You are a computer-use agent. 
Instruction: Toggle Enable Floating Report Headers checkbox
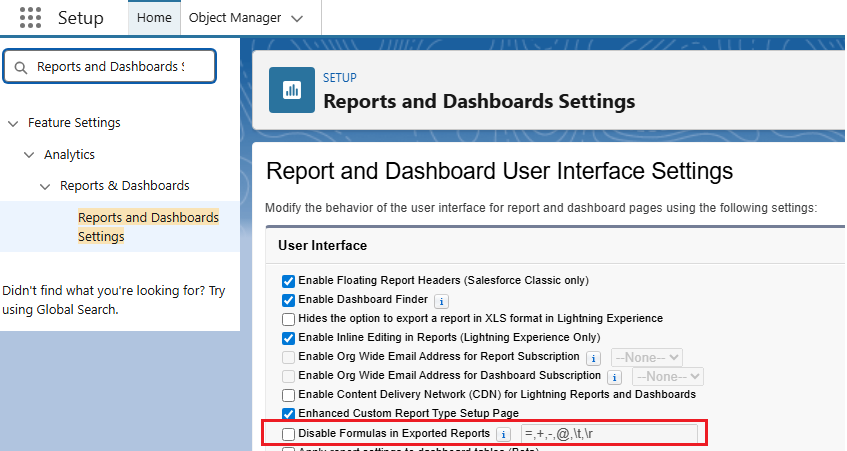[x=288, y=281]
